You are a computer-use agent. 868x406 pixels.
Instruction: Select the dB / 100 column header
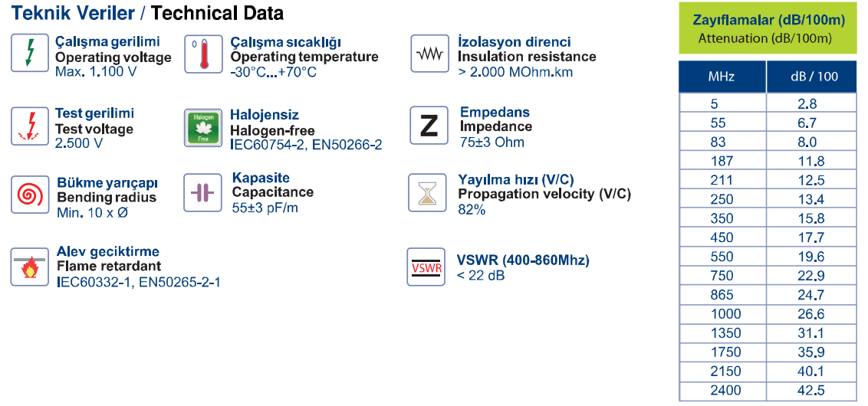pos(813,77)
